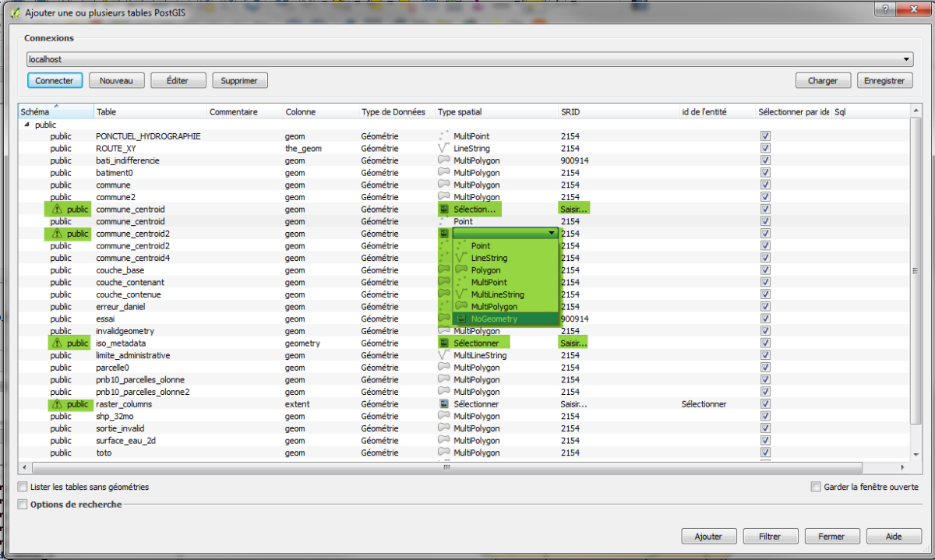Click the polygon icon in the toto row

pos(444,453)
